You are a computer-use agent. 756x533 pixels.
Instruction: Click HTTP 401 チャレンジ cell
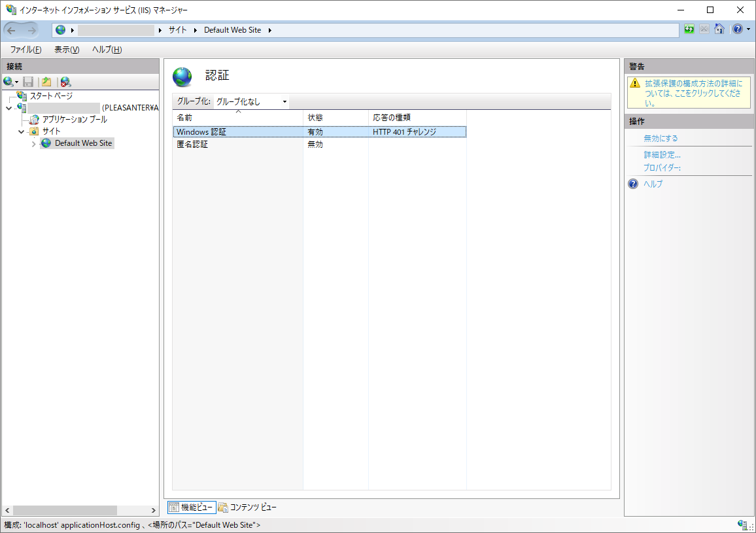click(x=405, y=131)
